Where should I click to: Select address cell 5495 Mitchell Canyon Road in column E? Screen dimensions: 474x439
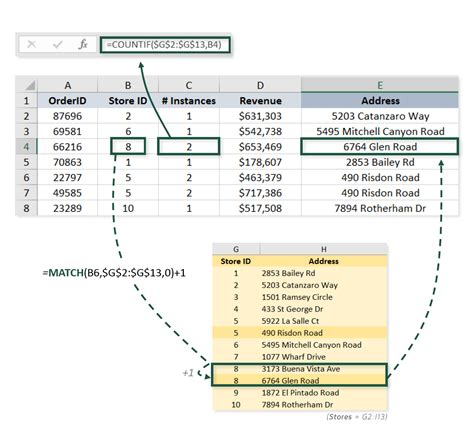(x=380, y=131)
